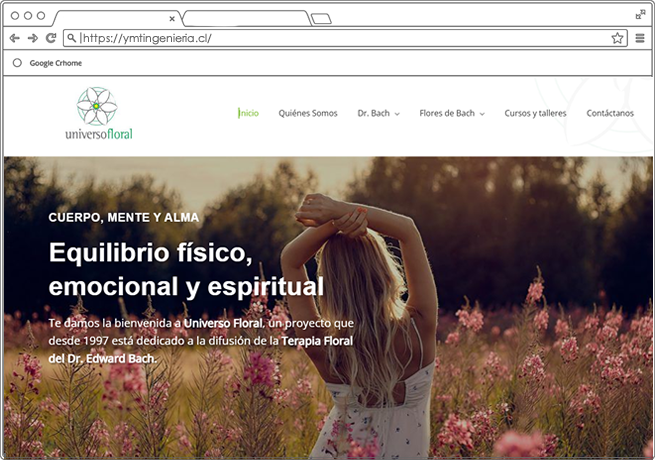
Task: Click the second window control circle
Action: click(x=28, y=15)
